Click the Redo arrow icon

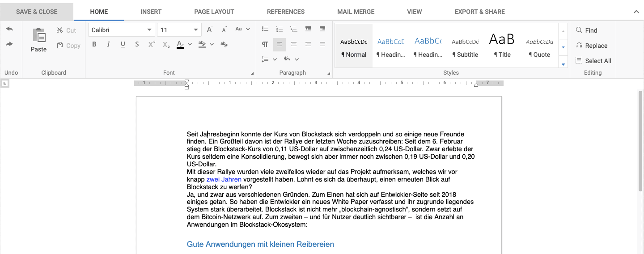pos(9,44)
